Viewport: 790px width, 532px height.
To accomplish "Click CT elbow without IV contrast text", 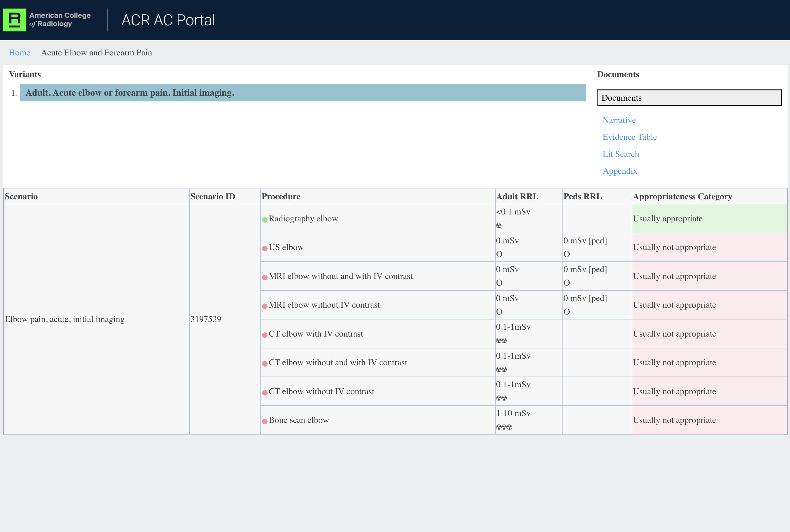I will click(x=321, y=391).
